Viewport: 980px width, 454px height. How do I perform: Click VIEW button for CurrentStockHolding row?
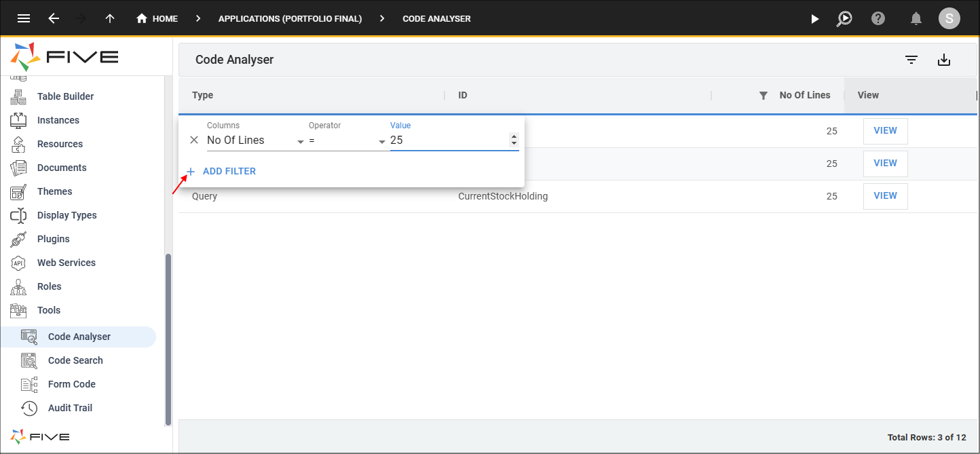tap(885, 196)
